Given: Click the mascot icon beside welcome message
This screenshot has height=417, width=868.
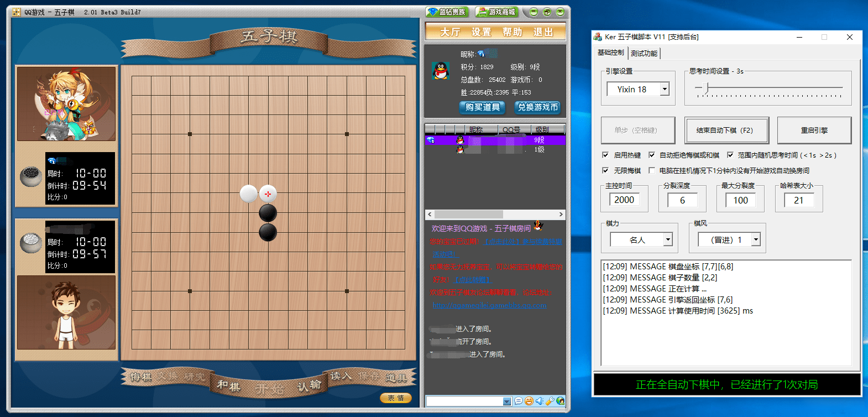Looking at the screenshot, I should click(x=538, y=226).
